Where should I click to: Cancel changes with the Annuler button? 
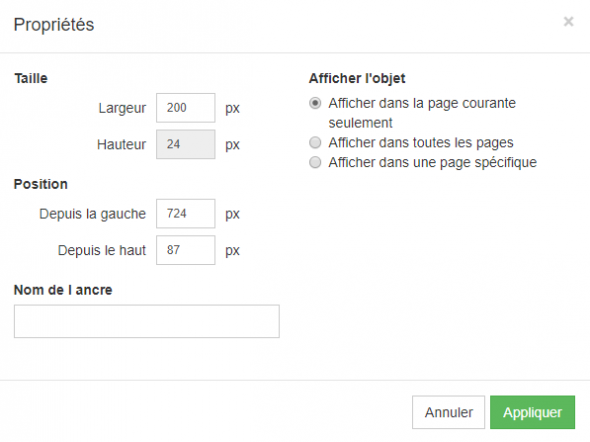pyautogui.click(x=448, y=412)
